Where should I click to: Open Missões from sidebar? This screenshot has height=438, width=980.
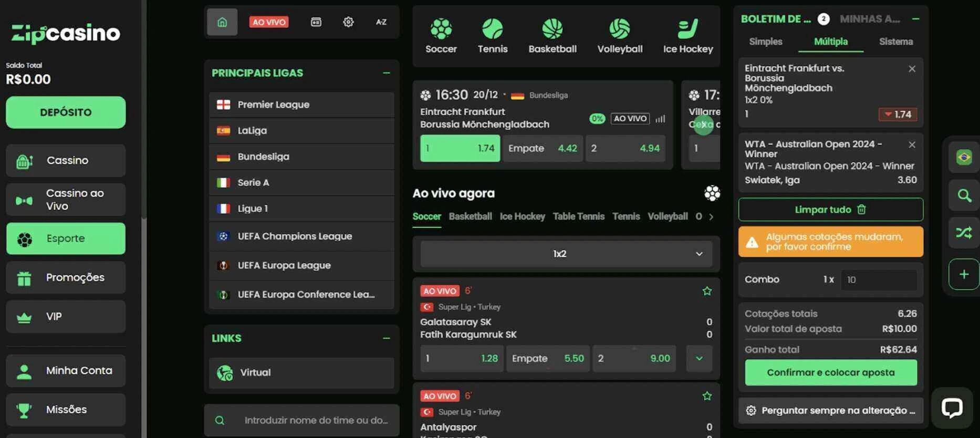coord(66,410)
